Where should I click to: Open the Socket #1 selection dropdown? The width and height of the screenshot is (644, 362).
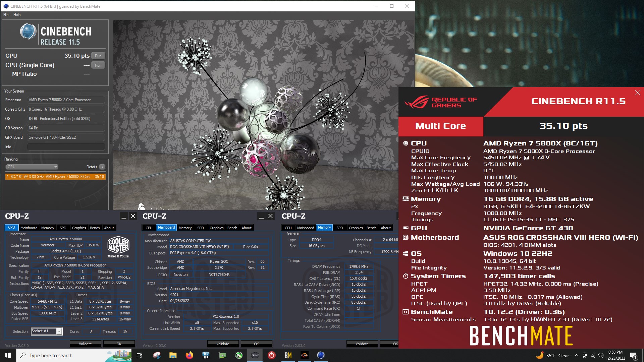click(47, 331)
